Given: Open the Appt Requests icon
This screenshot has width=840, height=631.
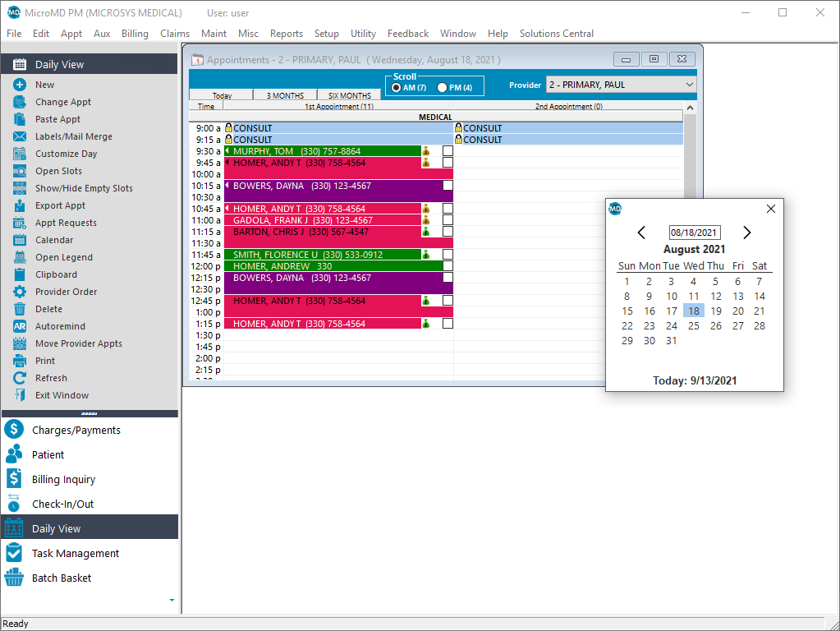Looking at the screenshot, I should pyautogui.click(x=20, y=223).
